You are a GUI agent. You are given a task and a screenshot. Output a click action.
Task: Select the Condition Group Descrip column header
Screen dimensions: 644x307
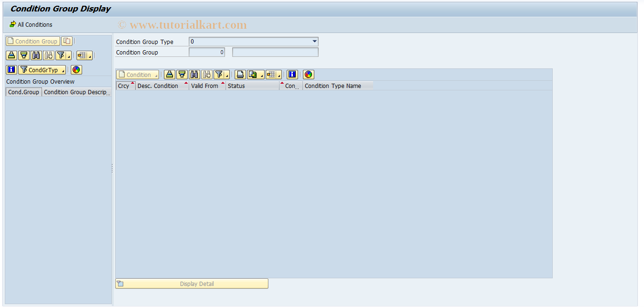(x=76, y=92)
